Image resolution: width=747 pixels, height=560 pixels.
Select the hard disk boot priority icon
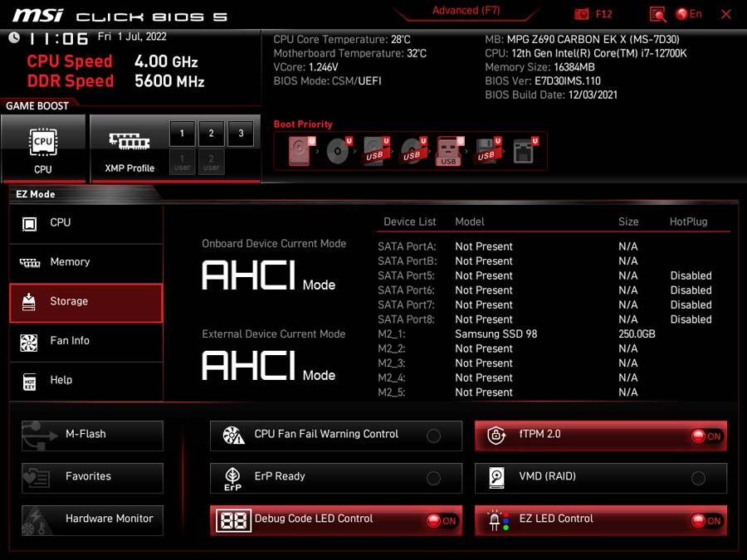(x=300, y=151)
